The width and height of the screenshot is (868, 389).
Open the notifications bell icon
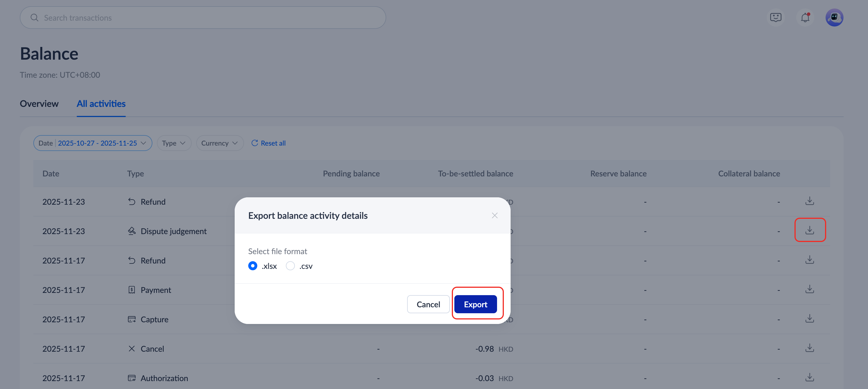point(805,18)
